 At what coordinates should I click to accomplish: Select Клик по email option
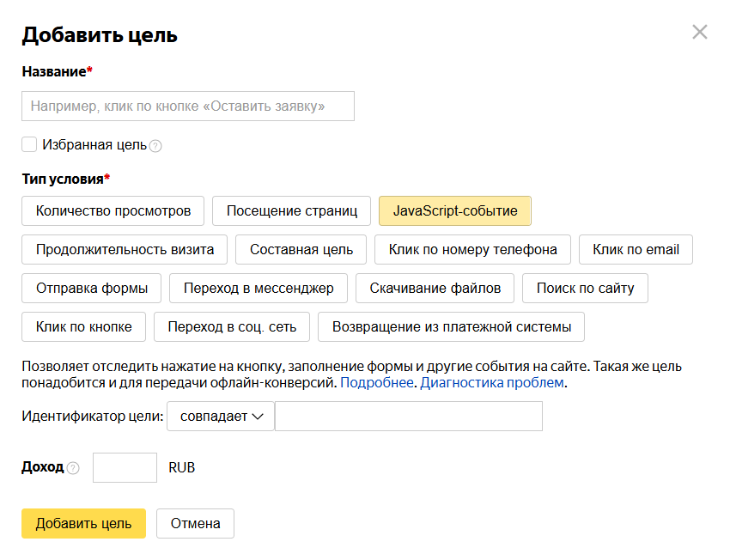coord(636,249)
